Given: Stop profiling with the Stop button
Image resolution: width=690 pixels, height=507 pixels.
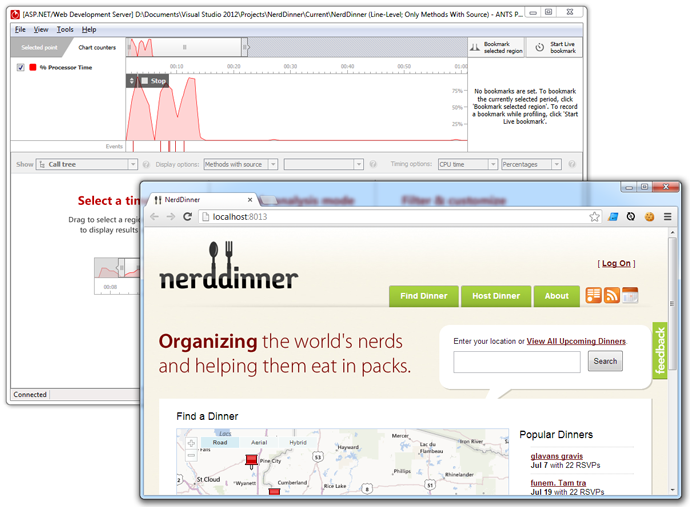Looking at the screenshot, I should coord(153,81).
